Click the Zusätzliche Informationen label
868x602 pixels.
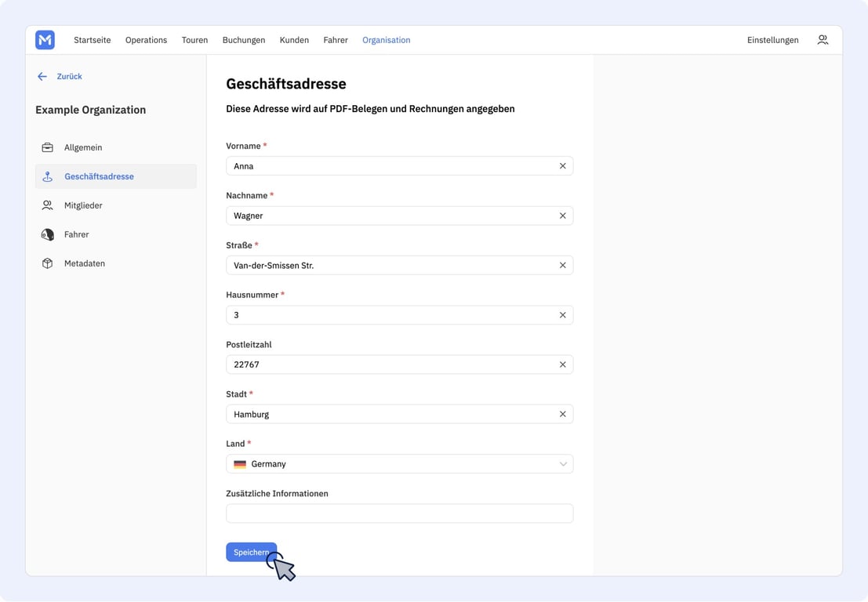277,494
